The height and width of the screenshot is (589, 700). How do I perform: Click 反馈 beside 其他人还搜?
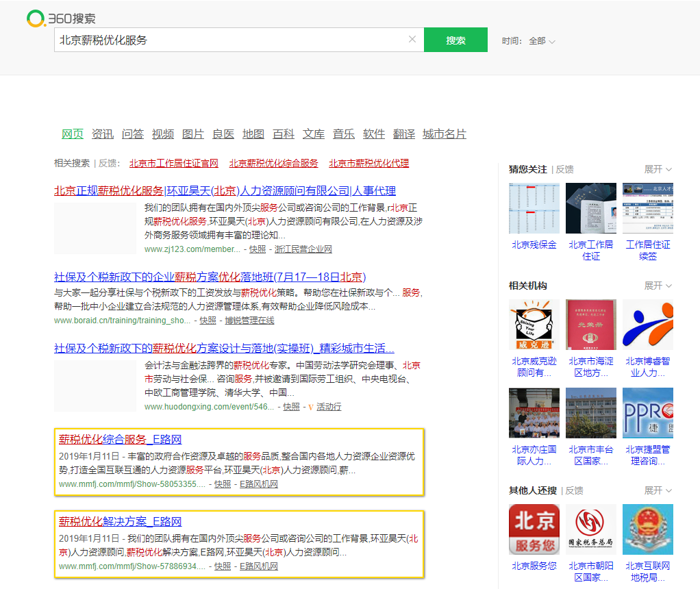point(574,491)
